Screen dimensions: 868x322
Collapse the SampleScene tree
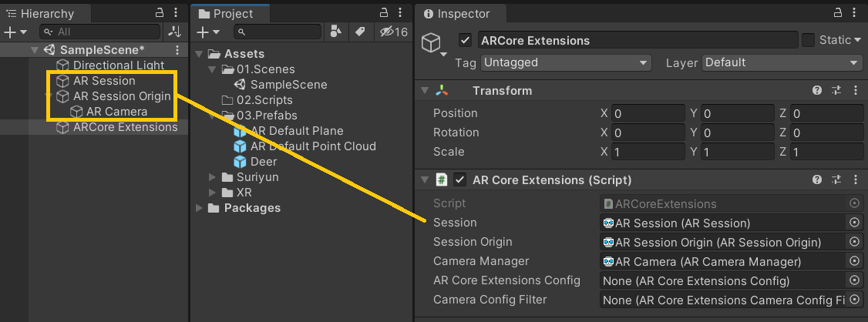35,50
